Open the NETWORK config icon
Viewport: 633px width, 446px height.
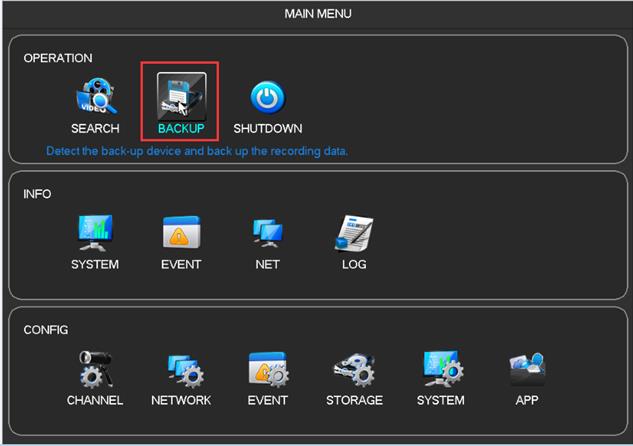click(181, 369)
